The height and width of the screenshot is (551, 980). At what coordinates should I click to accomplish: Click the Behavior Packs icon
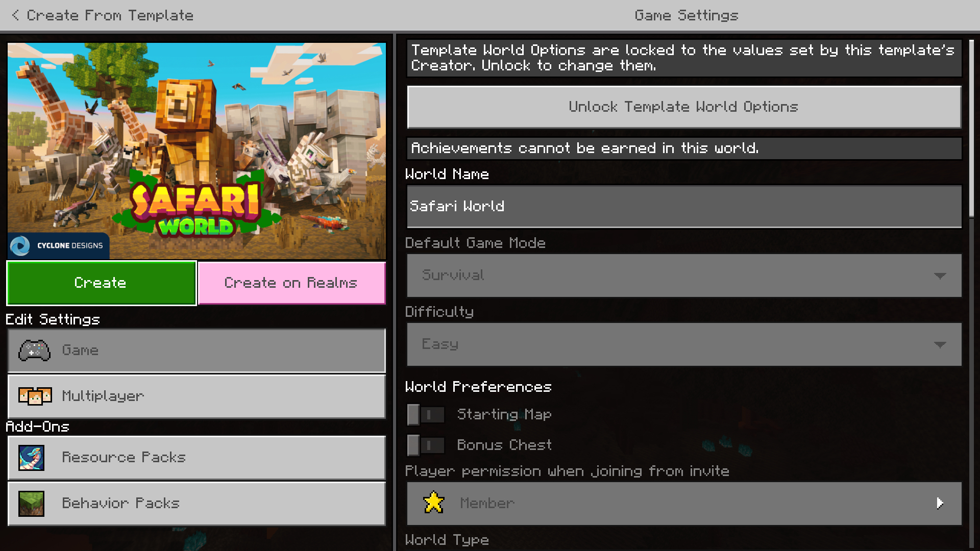pyautogui.click(x=31, y=503)
